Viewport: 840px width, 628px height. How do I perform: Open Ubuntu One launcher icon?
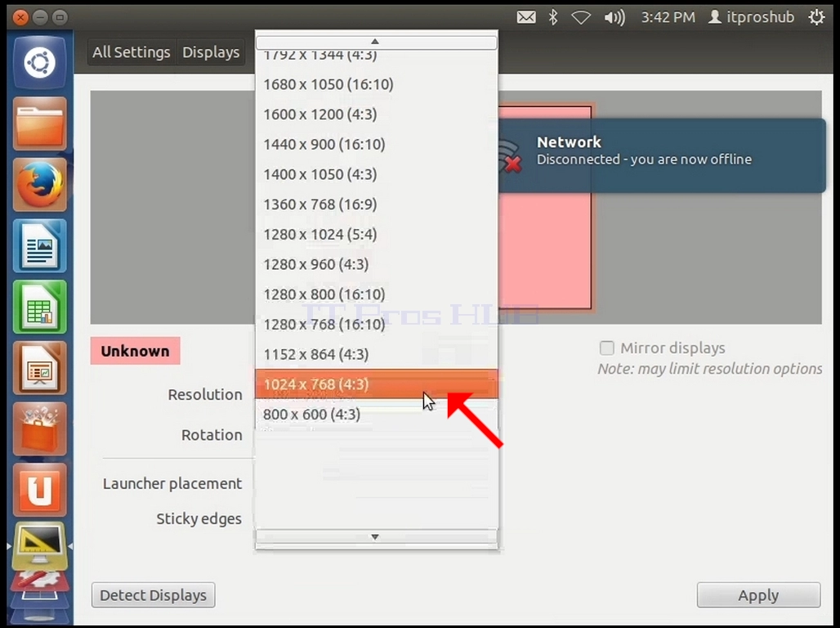point(40,491)
